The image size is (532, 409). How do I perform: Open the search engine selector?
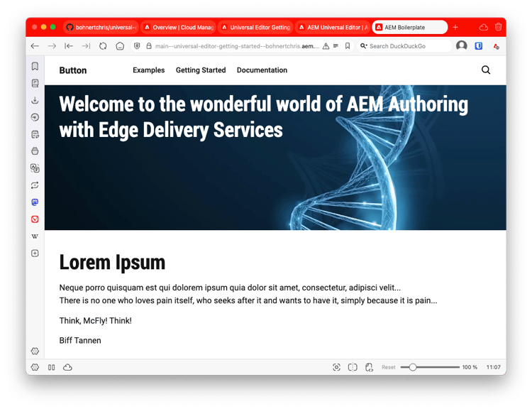364,46
